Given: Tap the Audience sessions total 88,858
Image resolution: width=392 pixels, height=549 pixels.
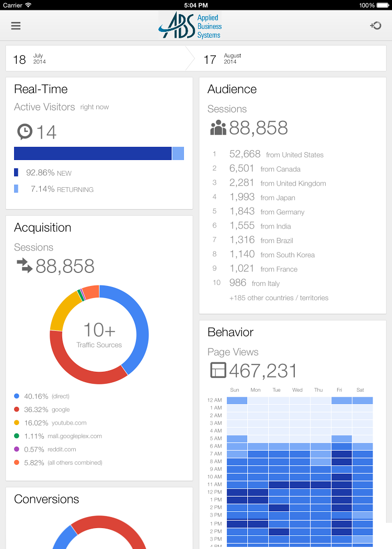Looking at the screenshot, I should (258, 128).
